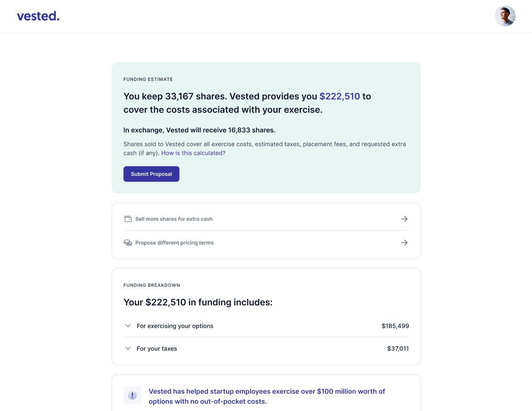Click the Vested has helped startup employees link
The image size is (532, 411).
tap(266, 396)
